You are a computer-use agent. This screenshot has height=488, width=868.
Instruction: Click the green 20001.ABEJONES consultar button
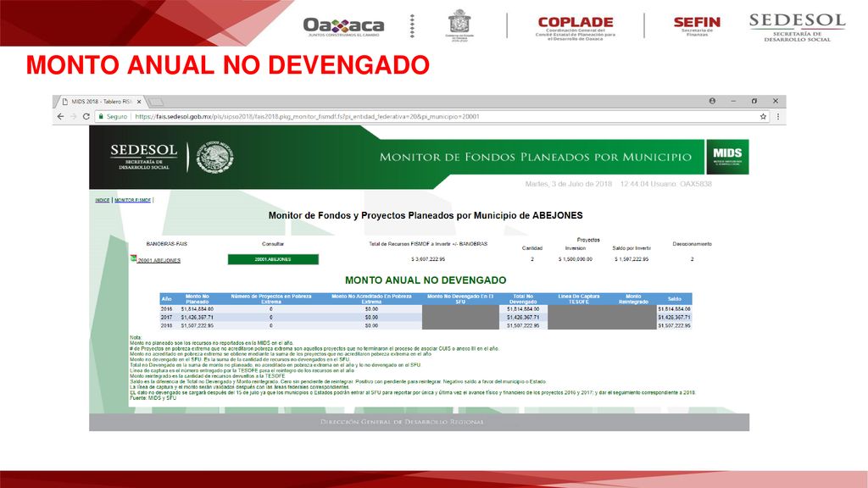(273, 259)
